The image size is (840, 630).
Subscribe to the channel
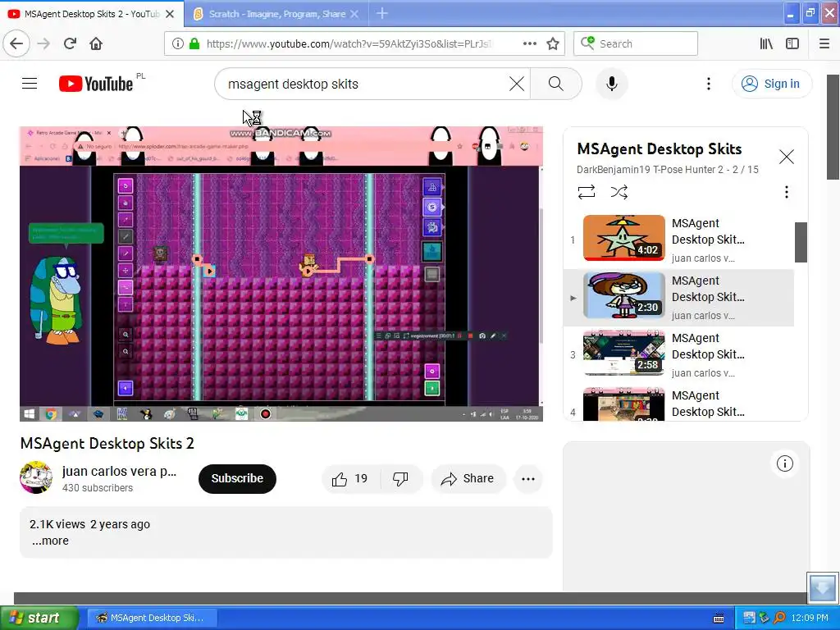tap(237, 478)
